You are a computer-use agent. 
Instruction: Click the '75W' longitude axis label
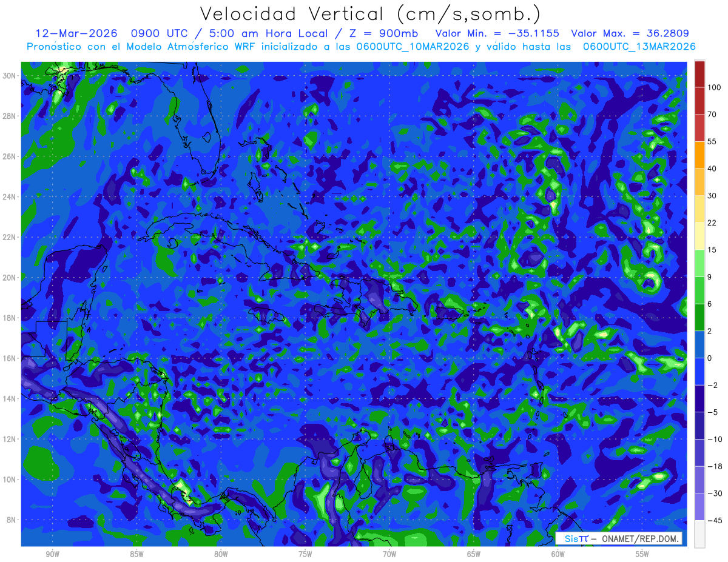tap(305, 555)
